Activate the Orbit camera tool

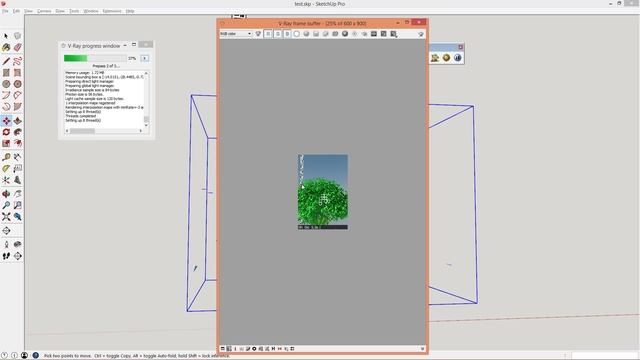click(6, 194)
